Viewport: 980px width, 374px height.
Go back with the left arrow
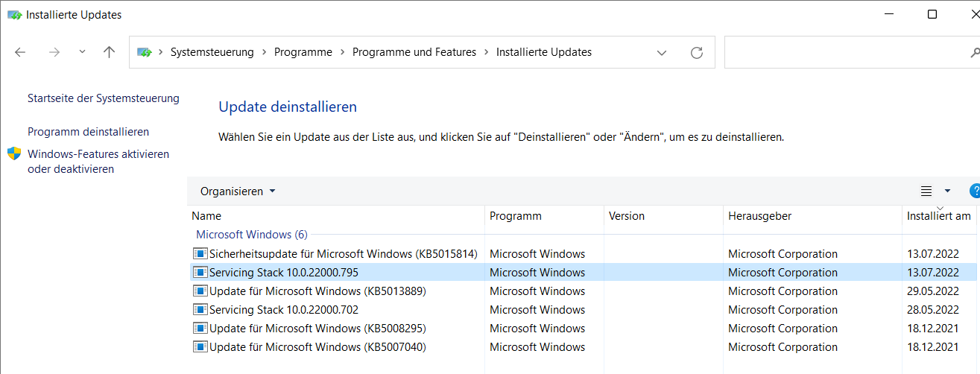(x=20, y=52)
